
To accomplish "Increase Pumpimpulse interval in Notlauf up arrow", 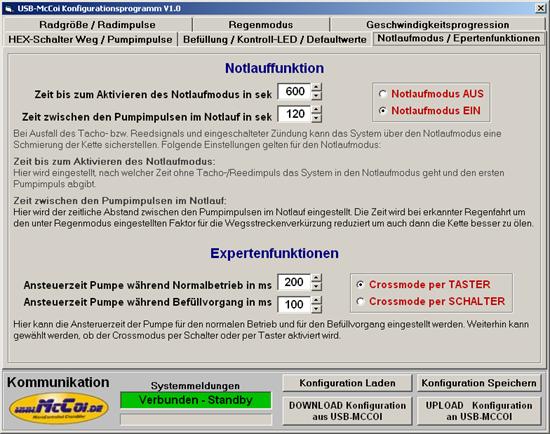I will pos(316,110).
